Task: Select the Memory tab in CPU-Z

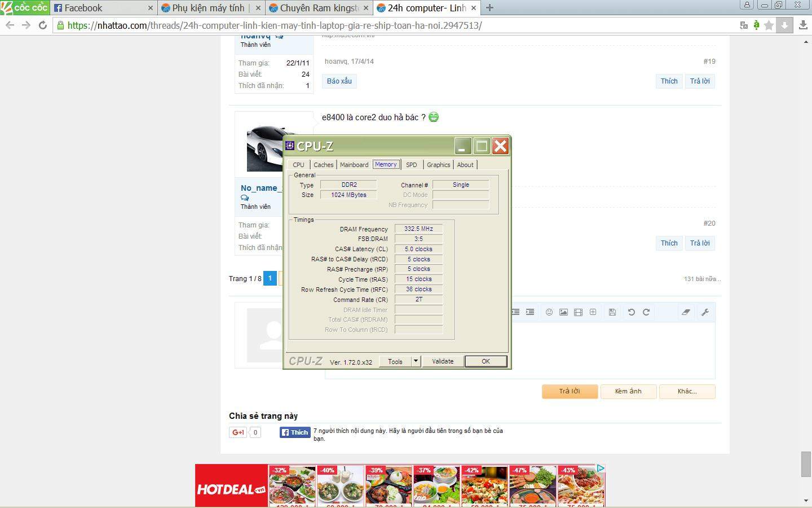Action: pyautogui.click(x=386, y=164)
